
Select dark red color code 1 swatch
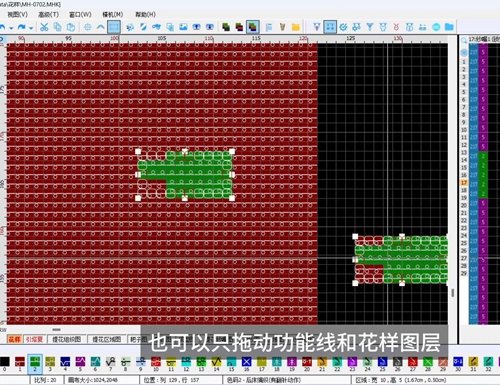coord(20,362)
